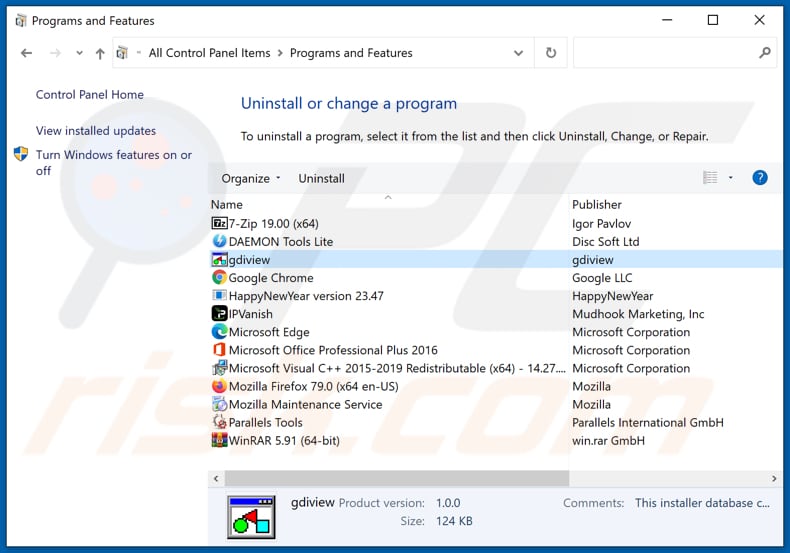790x553 pixels.
Task: Click the gdiview list icon
Action: point(219,259)
